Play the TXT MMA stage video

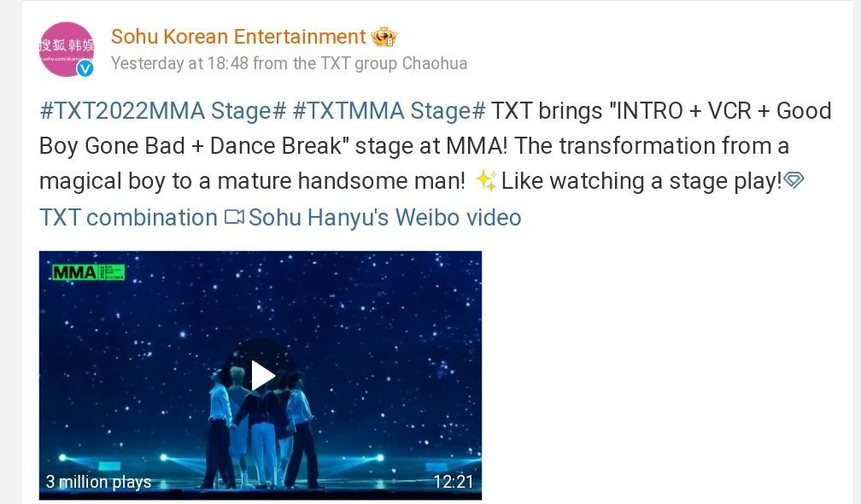point(261,376)
